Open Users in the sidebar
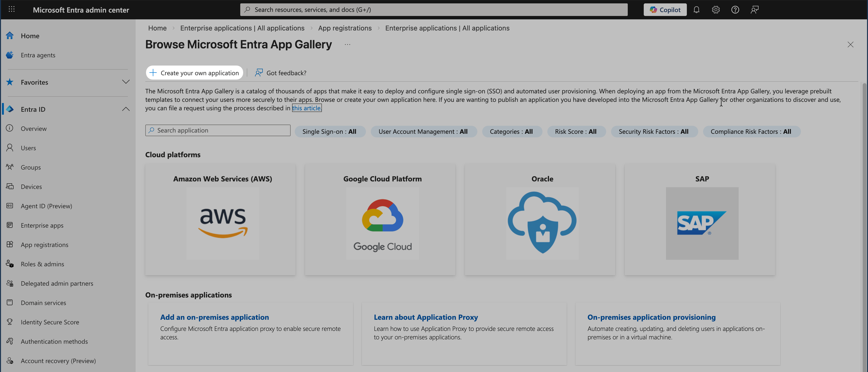 28,148
